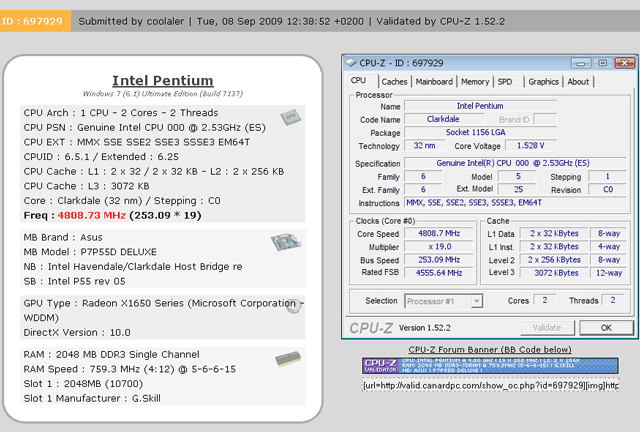640x432 pixels.
Task: Click the OK button
Action: [x=606, y=328]
